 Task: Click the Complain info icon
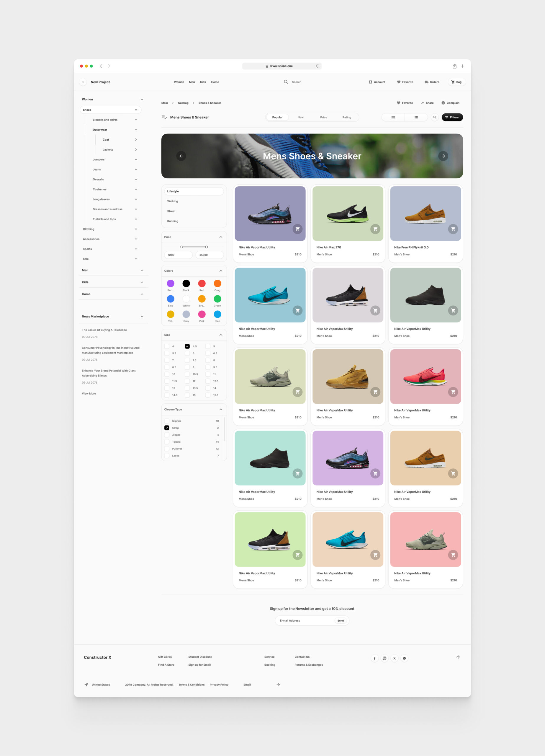coord(443,103)
